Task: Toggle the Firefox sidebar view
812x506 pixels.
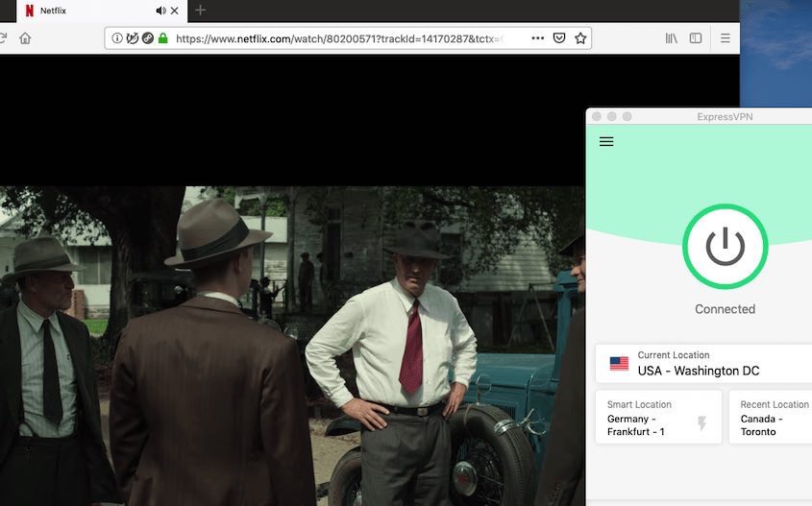Action: coord(696,38)
